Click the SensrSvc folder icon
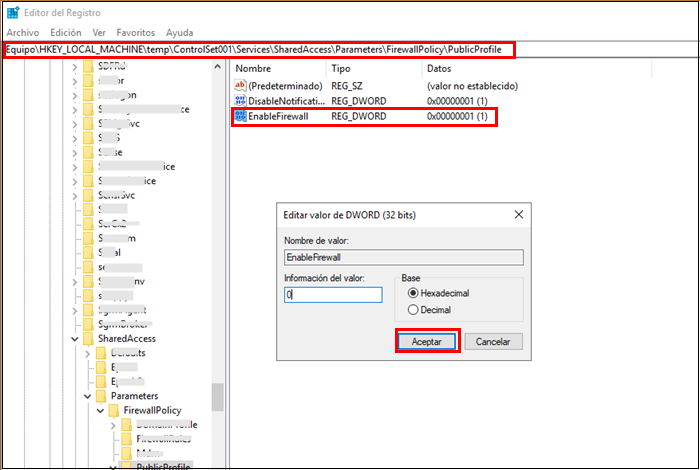 pos(88,195)
